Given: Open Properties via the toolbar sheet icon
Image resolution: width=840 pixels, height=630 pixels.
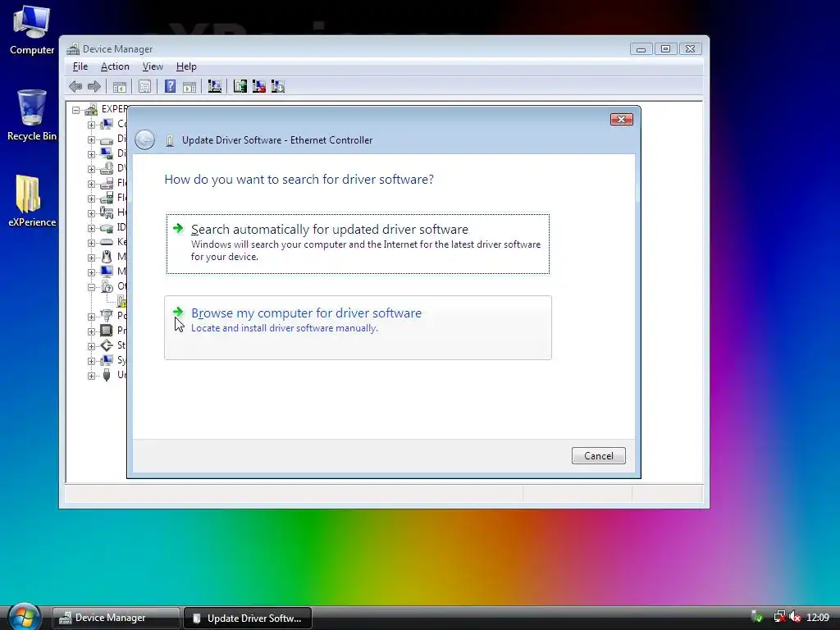Looking at the screenshot, I should click(144, 86).
